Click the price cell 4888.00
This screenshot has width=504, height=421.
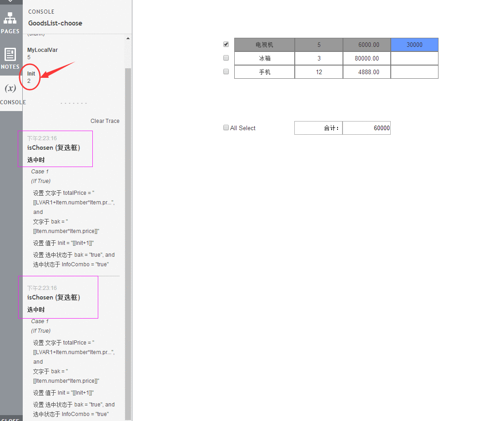click(x=367, y=72)
